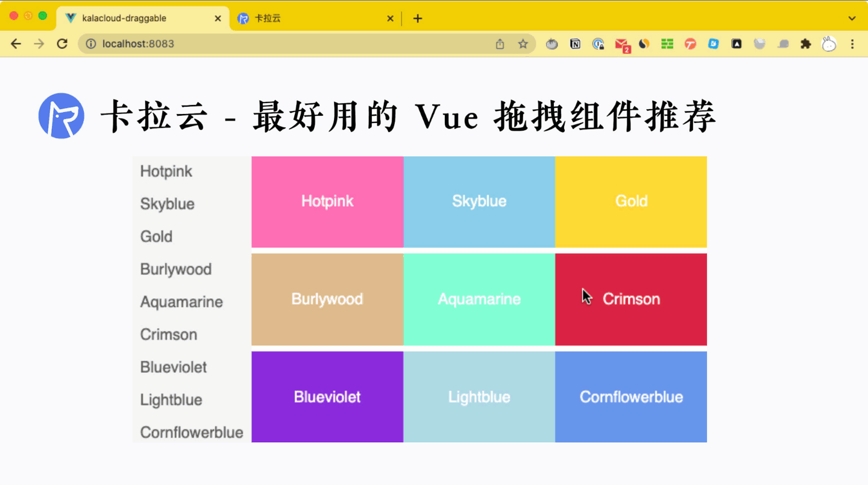868x485 pixels.
Task: Click the black square A extension icon
Action: [737, 43]
